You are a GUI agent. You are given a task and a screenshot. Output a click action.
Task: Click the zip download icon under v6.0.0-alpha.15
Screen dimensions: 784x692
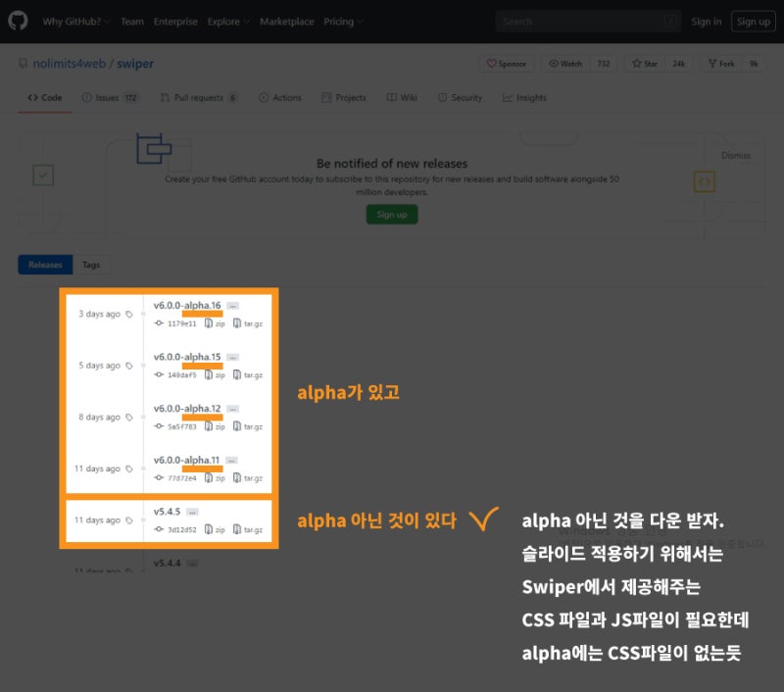[209, 374]
